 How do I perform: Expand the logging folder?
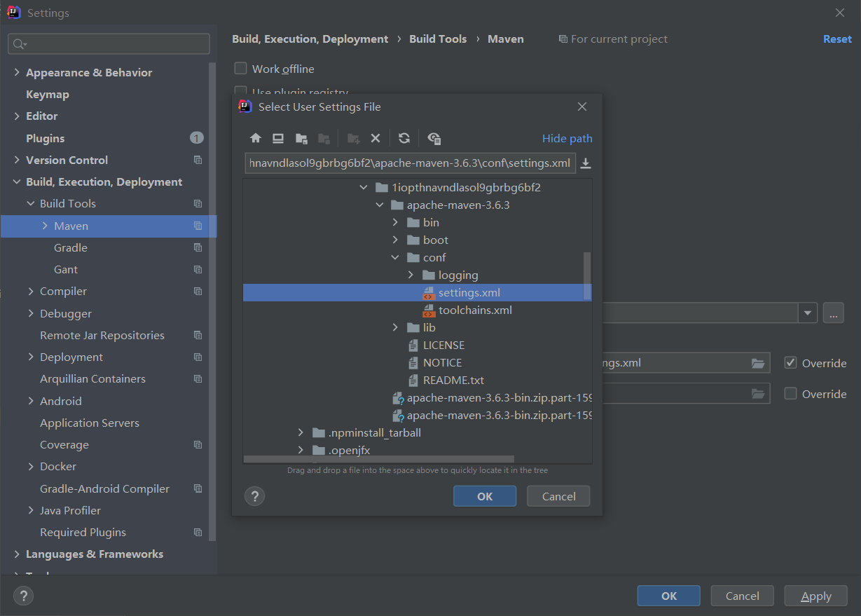click(411, 275)
